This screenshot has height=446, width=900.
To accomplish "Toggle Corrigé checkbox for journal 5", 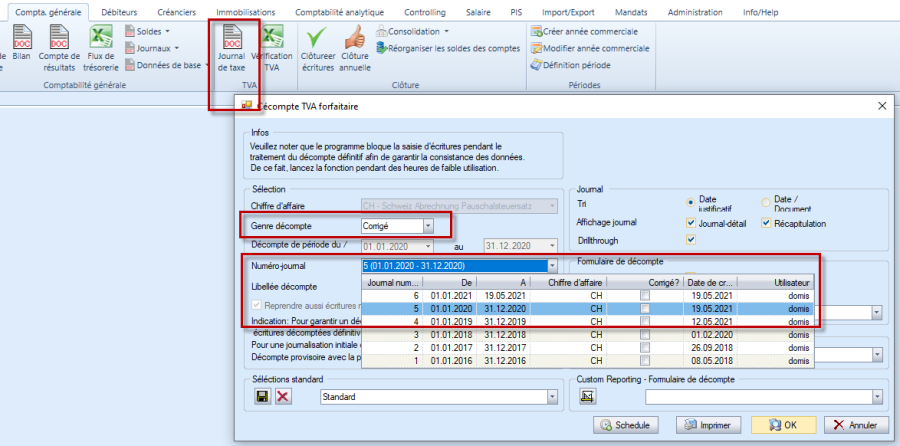I will [645, 308].
